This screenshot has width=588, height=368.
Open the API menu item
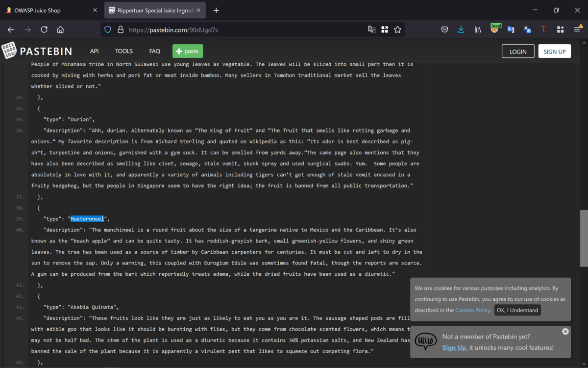click(x=94, y=51)
